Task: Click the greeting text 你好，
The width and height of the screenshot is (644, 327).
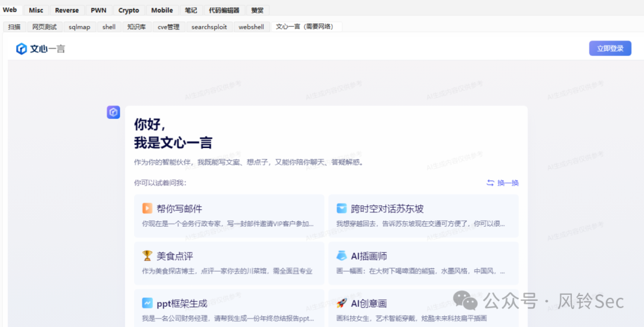Action: tap(150, 124)
